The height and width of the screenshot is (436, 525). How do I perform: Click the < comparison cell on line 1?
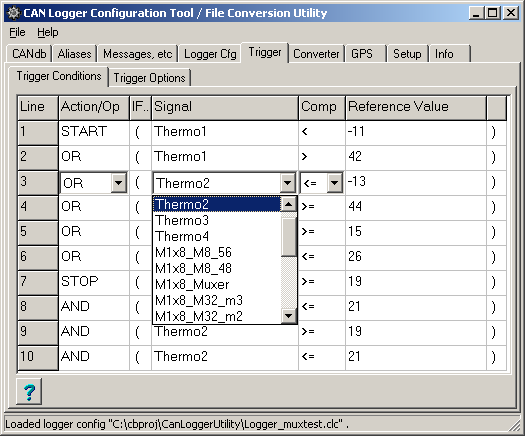point(321,133)
